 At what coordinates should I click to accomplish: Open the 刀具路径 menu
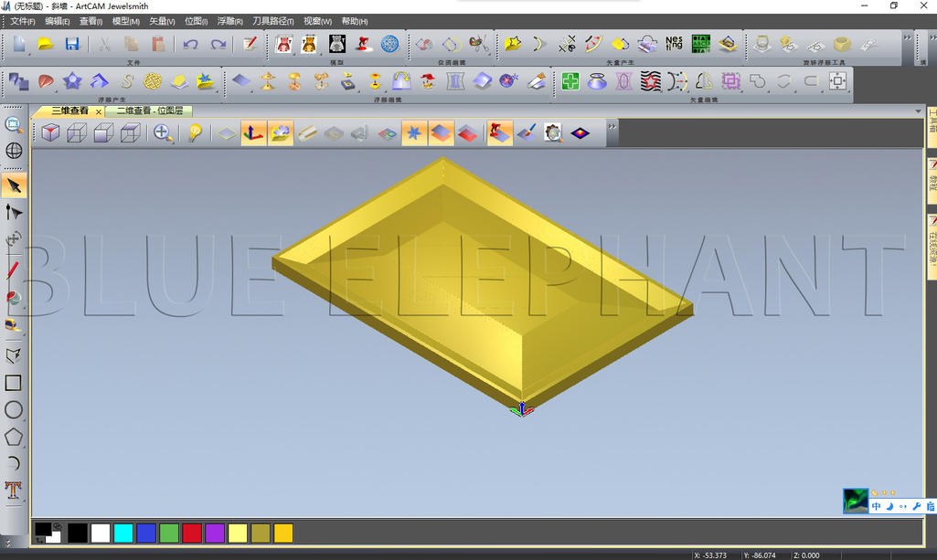[272, 21]
